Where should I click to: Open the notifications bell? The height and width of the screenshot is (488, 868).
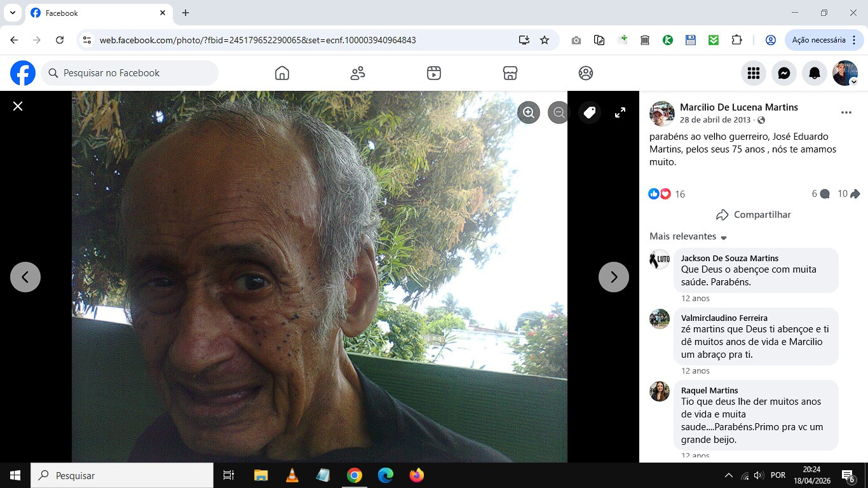coord(815,73)
